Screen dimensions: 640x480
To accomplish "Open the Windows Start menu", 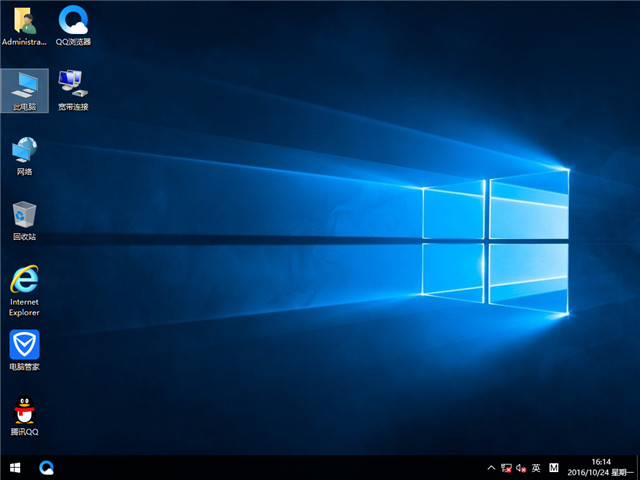I will click(15, 467).
